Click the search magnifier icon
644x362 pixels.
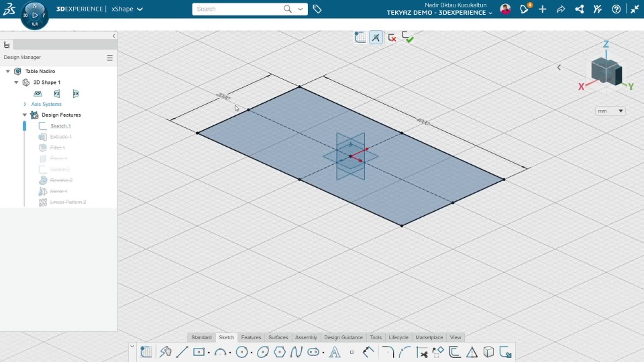click(288, 9)
